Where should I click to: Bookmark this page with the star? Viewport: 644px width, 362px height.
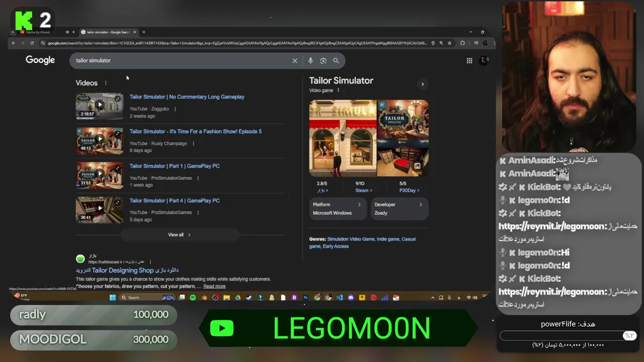(x=450, y=43)
